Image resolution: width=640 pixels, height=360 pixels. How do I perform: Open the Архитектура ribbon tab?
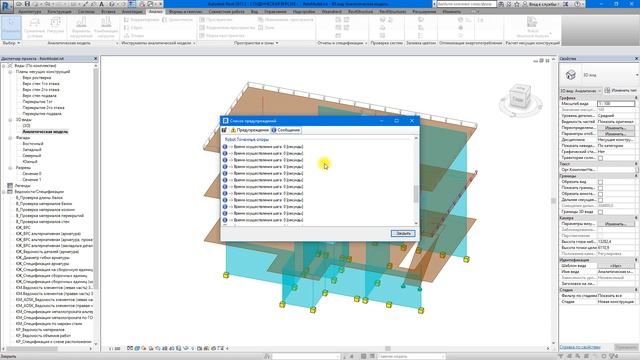pos(30,12)
